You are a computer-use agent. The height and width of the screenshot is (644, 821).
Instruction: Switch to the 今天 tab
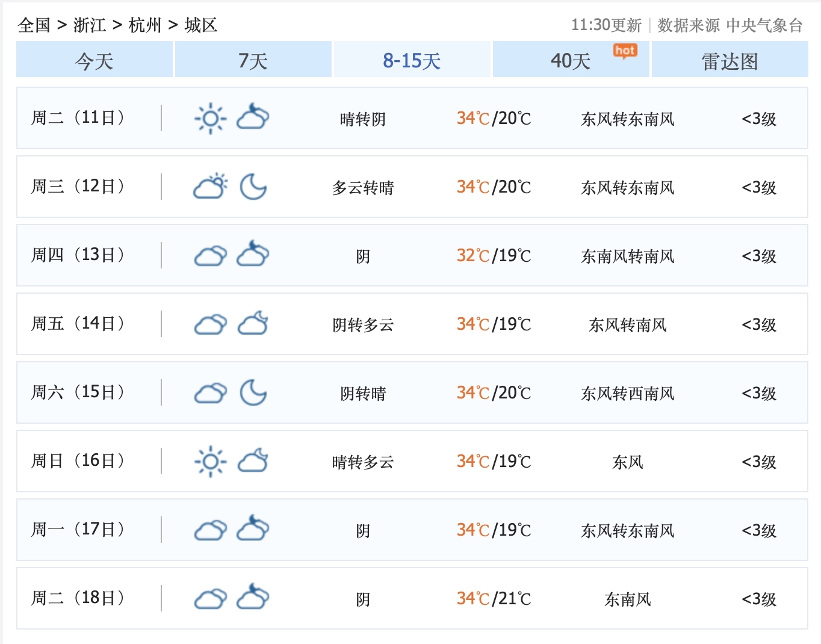coord(94,60)
